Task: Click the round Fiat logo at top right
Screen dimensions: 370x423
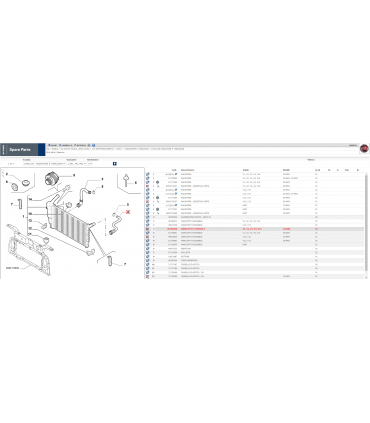Action: [364, 149]
